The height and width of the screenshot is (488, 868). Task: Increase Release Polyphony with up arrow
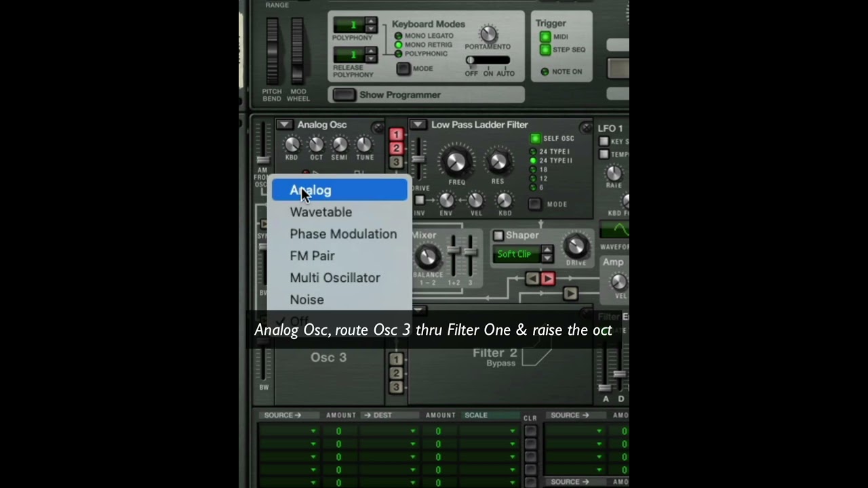[x=370, y=51]
